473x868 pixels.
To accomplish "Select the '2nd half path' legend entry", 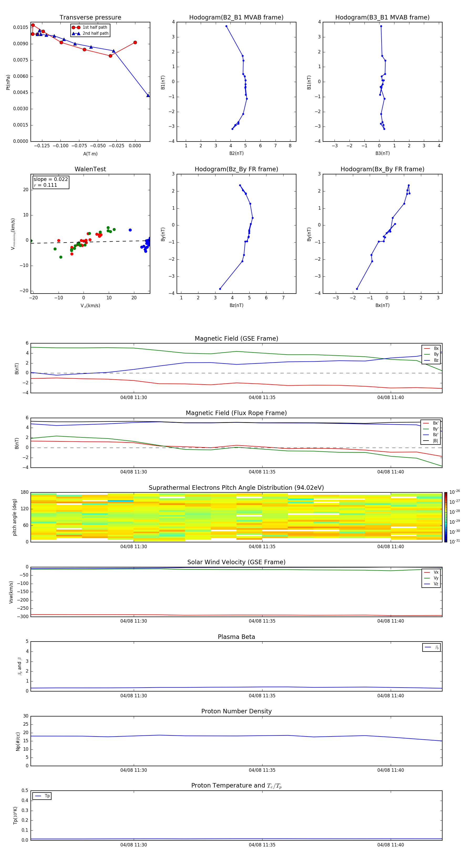I will point(90,33).
